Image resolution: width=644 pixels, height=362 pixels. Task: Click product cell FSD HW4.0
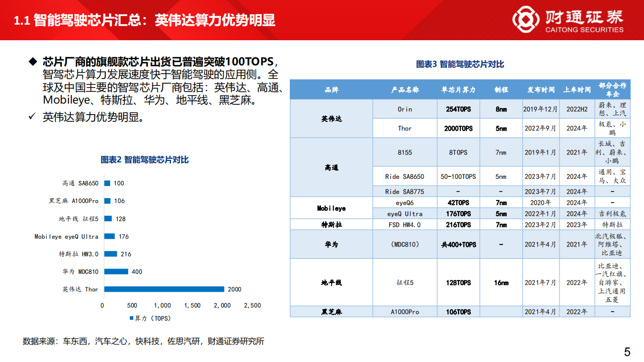coord(405,225)
